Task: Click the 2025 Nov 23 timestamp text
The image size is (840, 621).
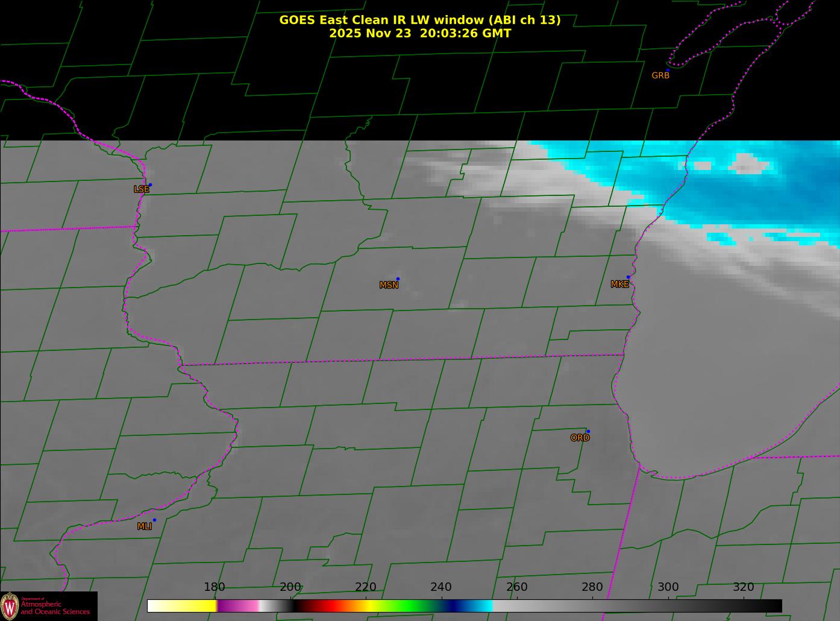Action: point(419,33)
